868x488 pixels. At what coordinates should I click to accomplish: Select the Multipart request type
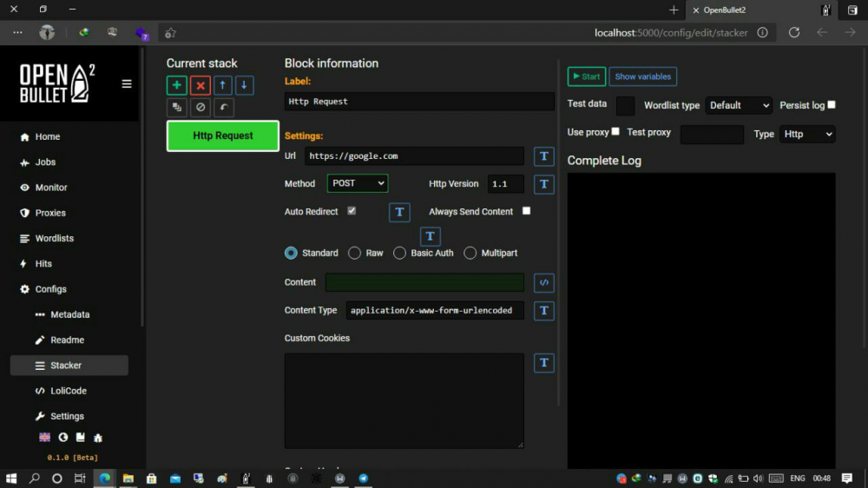(x=470, y=254)
